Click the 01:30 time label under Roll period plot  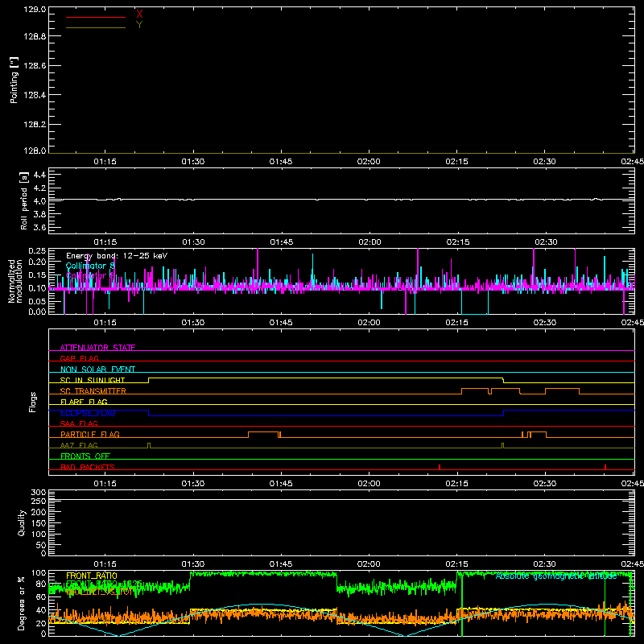[x=193, y=242]
